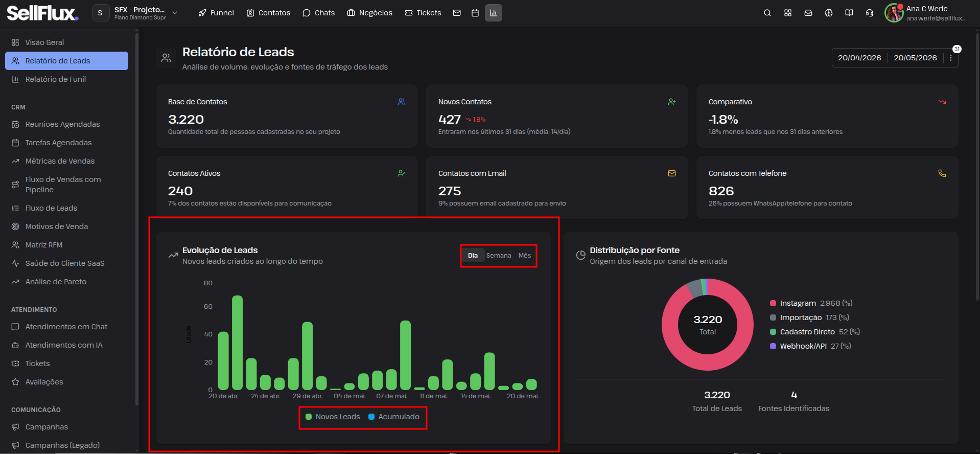Image resolution: width=980 pixels, height=454 pixels.
Task: Click the inbox tray icon
Action: coord(808,13)
